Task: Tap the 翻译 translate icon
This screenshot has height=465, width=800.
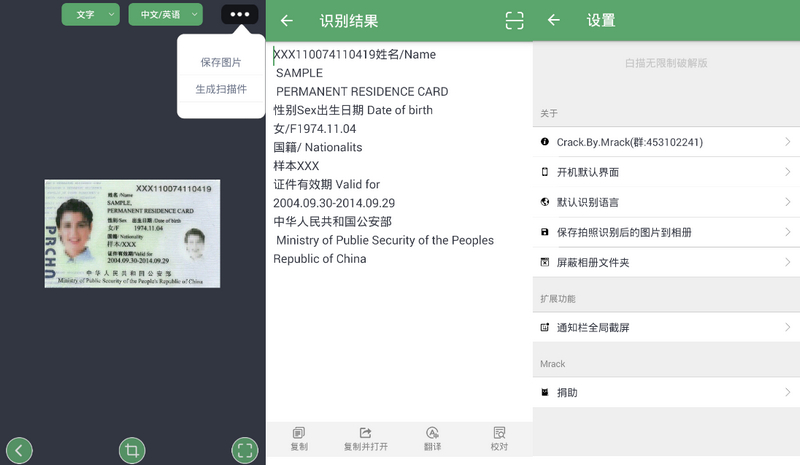Action: coord(432,438)
